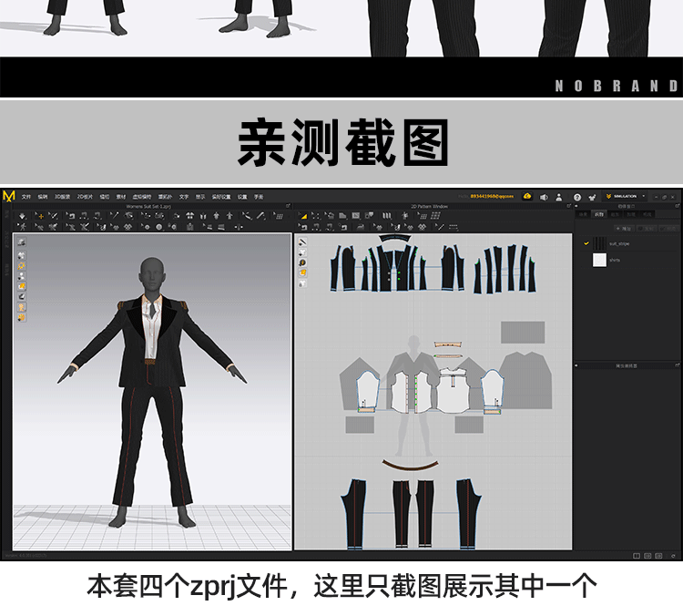The height and width of the screenshot is (616, 683).
Task: Click the Marvelous Designer logo icon
Action: pyautogui.click(x=9, y=196)
